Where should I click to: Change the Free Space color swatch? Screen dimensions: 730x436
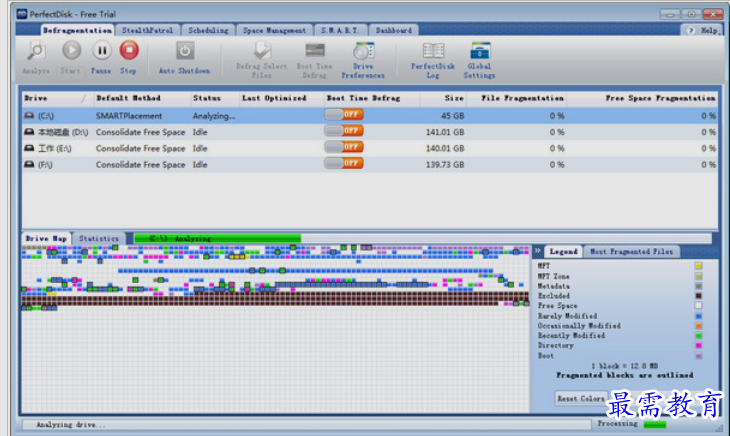point(698,306)
